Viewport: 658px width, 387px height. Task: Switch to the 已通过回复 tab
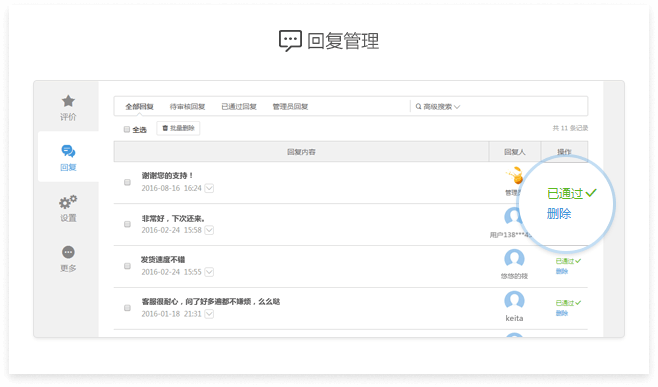click(239, 107)
